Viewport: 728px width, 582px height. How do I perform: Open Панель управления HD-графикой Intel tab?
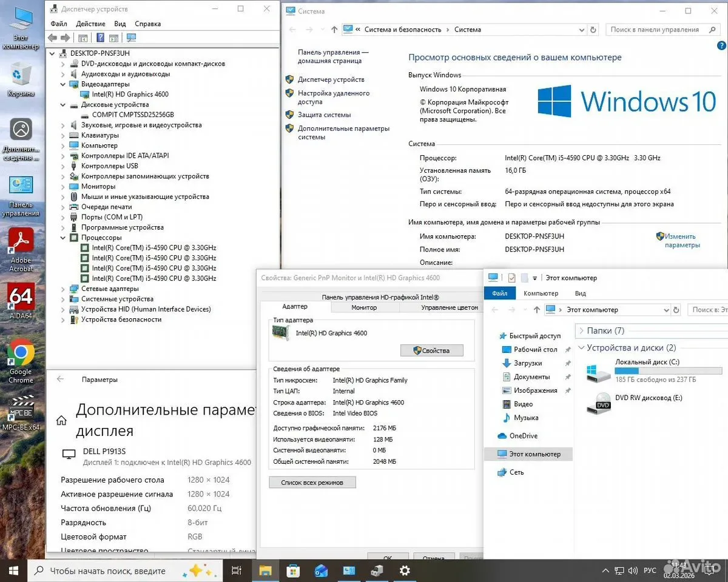380,297
